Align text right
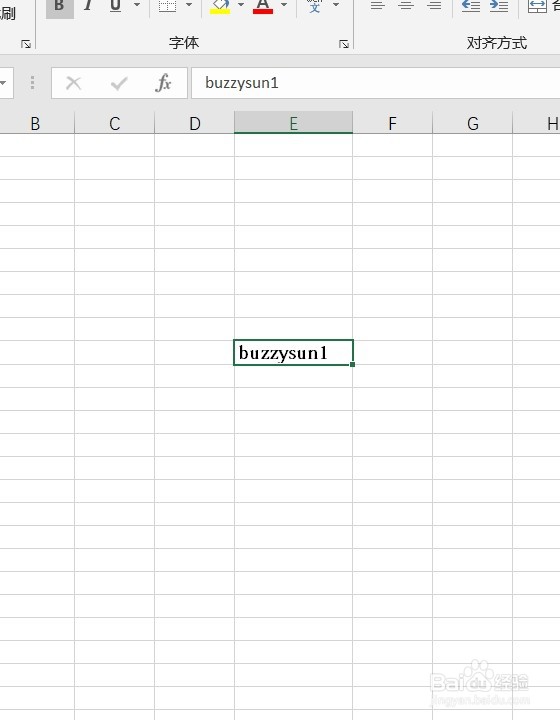Viewport: 560px width, 720px height. point(434,6)
